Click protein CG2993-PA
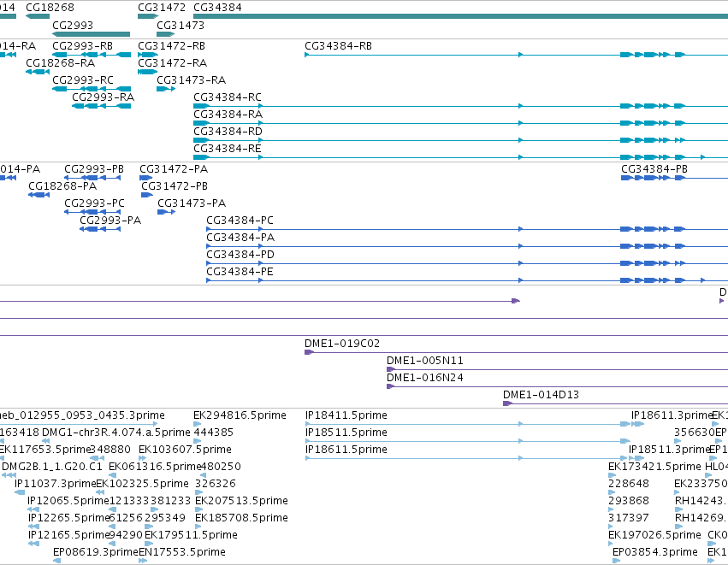This screenshot has height=565, width=728. (x=110, y=221)
